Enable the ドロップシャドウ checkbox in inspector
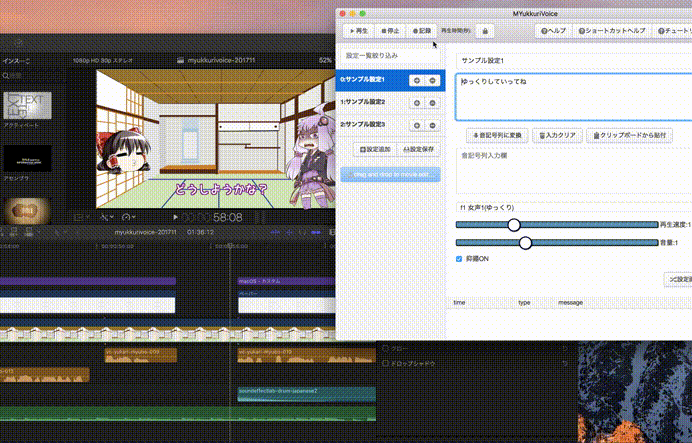This screenshot has height=443, width=692. (385, 364)
